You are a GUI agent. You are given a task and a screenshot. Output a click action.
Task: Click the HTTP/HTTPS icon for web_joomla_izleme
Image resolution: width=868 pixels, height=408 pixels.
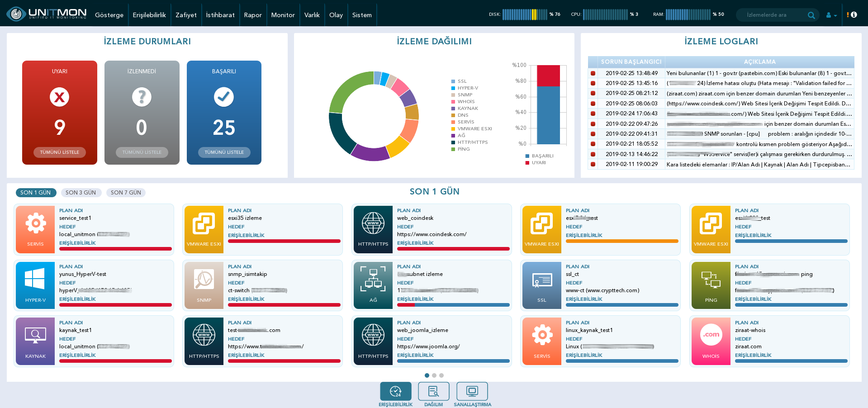click(x=373, y=342)
